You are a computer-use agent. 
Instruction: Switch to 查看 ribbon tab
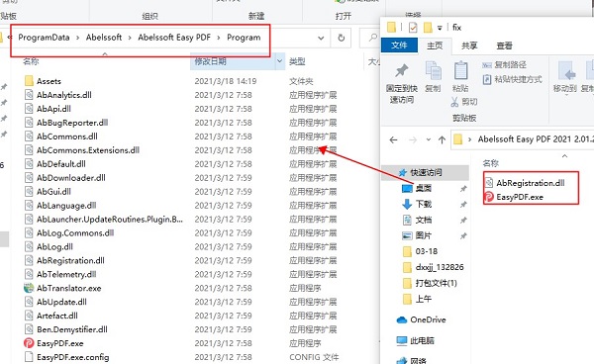pos(504,45)
